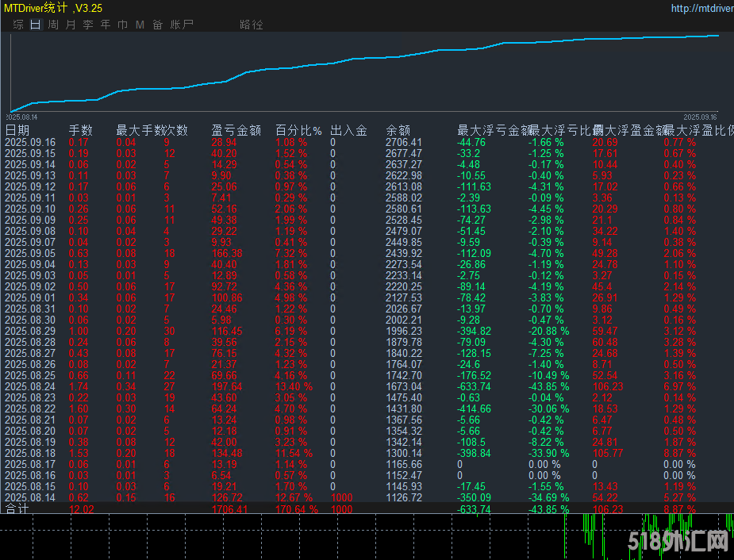734x560 pixels.
Task: Switch to the 账户 account tab
Action: 182,25
